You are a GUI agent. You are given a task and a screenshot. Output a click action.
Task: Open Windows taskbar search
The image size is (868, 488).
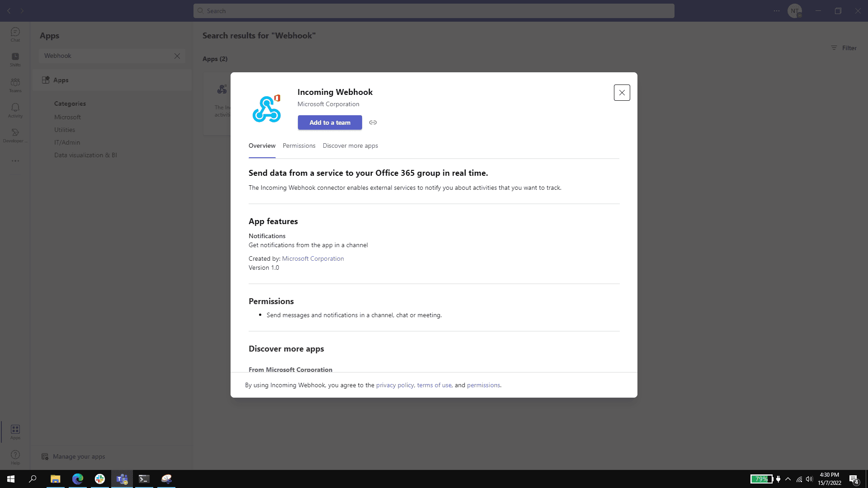point(33,479)
